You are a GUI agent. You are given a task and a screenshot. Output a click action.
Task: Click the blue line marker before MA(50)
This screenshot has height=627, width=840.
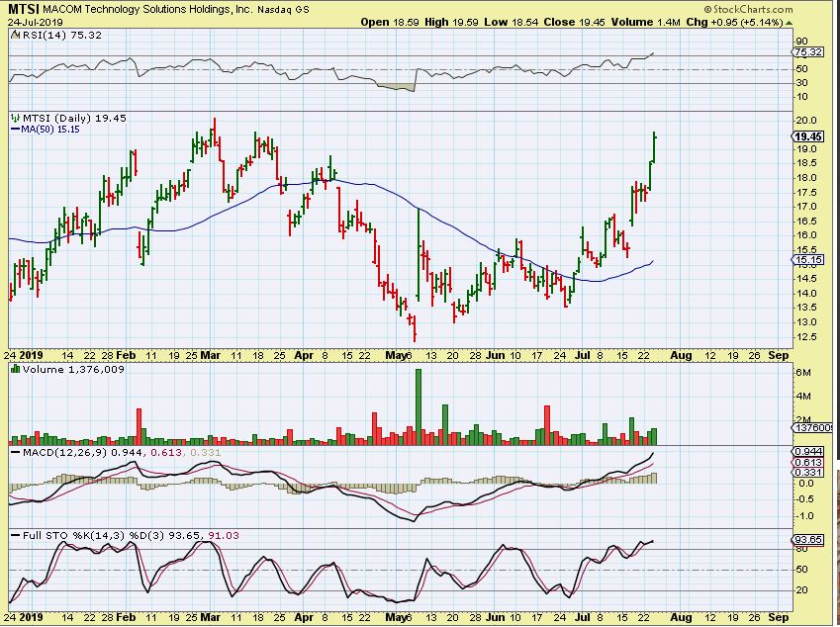pos(16,129)
